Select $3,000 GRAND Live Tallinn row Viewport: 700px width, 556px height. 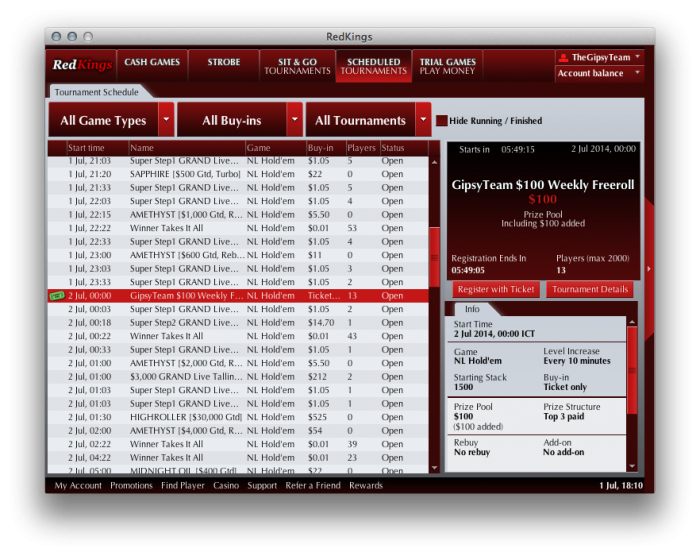pyautogui.click(x=238, y=376)
